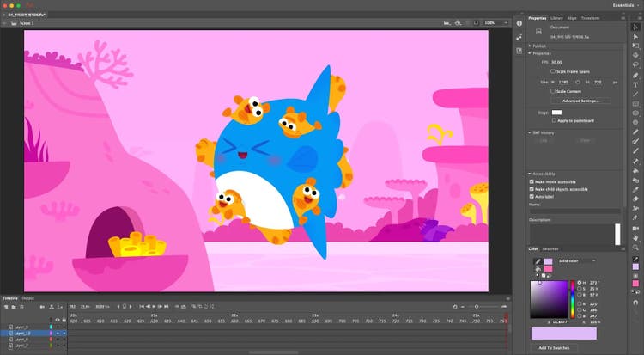Toggle the Onion Skin icon in the timeline
Screen dimensions: 644x355
click(x=194, y=307)
